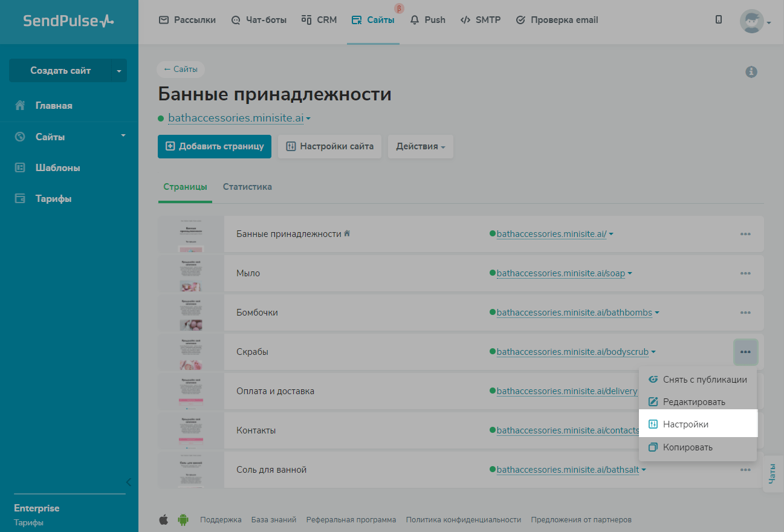The width and height of the screenshot is (784, 532).
Task: Click the Добавить страницу button
Action: (x=215, y=146)
